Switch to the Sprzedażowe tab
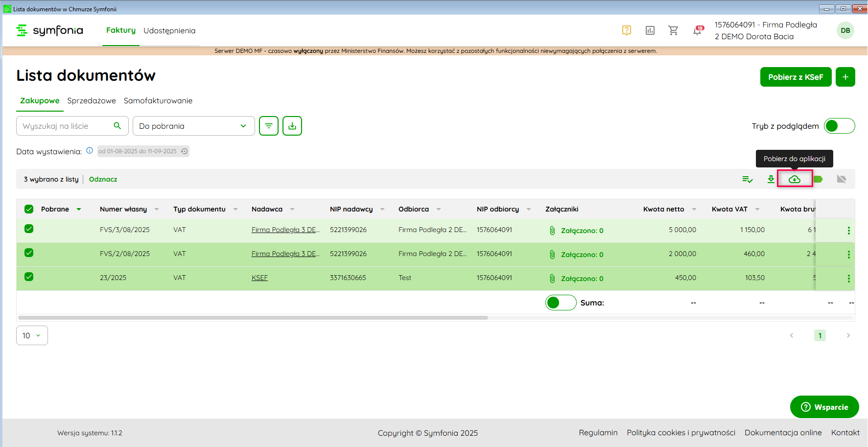868x447 pixels. pos(92,100)
